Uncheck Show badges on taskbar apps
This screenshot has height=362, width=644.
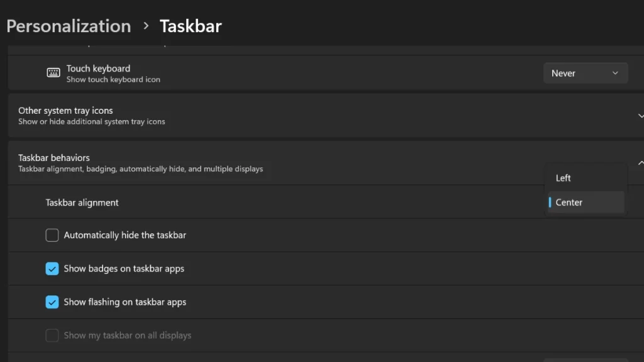52,269
